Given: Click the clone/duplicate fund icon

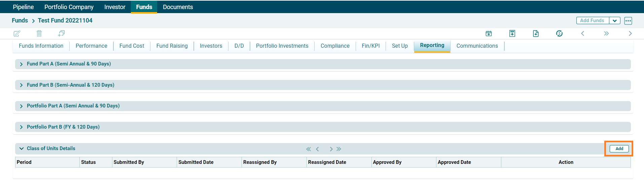Looking at the screenshot, I should pos(61,34).
